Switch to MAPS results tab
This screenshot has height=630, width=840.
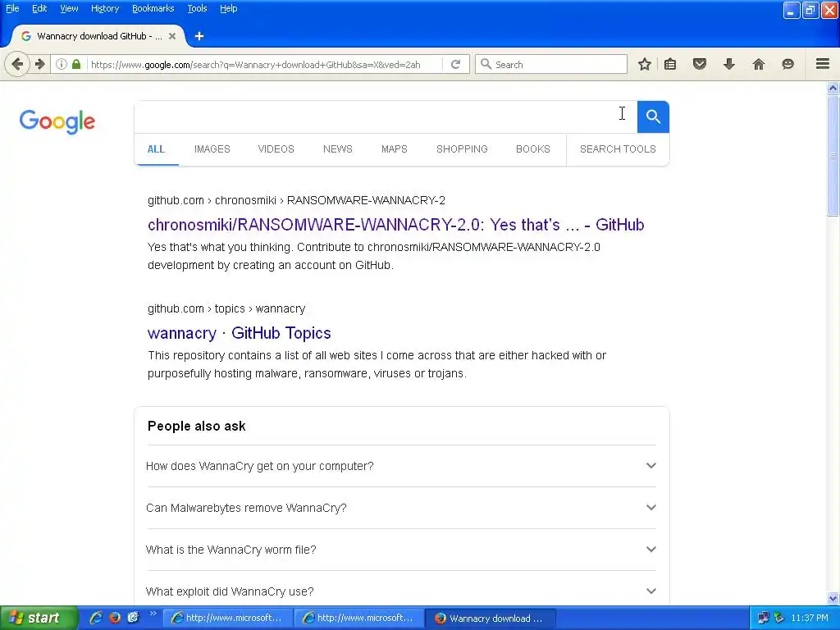pos(395,149)
